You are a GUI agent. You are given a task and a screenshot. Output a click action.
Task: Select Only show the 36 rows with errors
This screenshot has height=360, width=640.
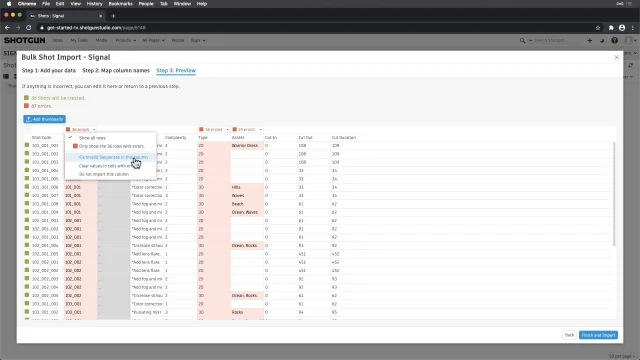[x=111, y=146]
